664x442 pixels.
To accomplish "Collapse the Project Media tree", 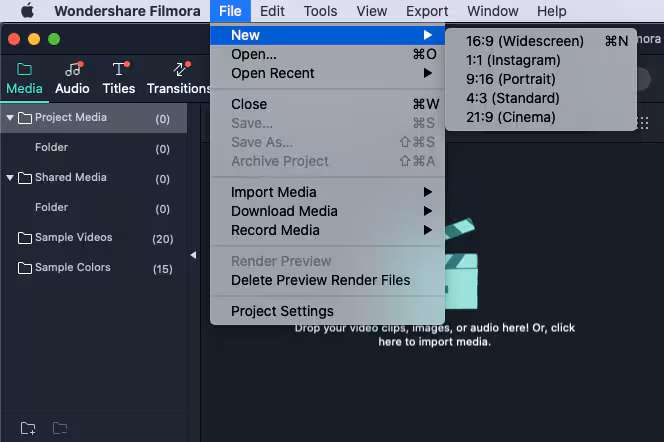I will click(10, 118).
